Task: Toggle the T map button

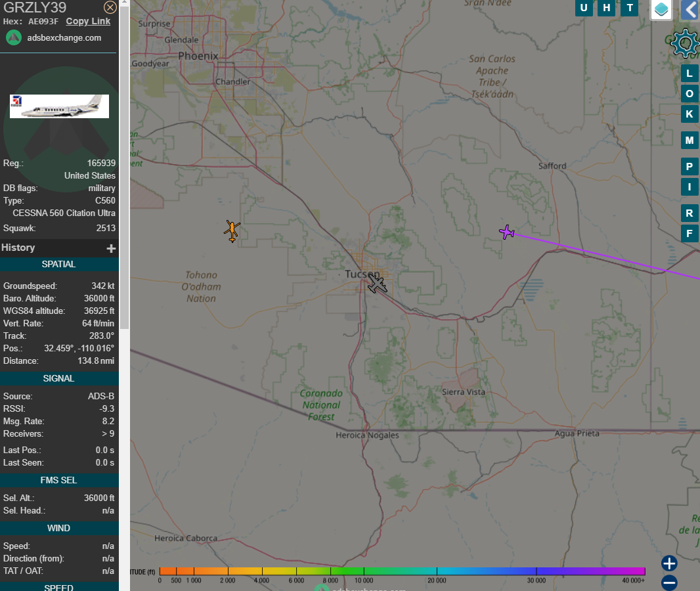Action: pos(630,8)
